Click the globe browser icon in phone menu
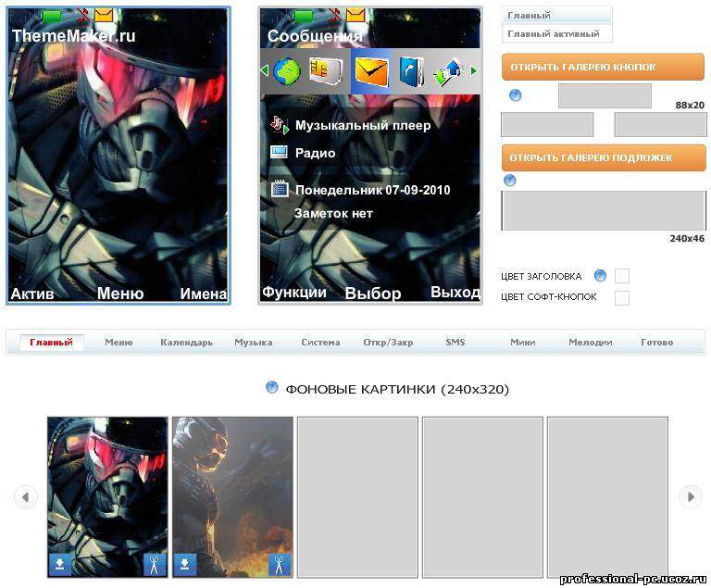The image size is (711, 588). point(286,71)
